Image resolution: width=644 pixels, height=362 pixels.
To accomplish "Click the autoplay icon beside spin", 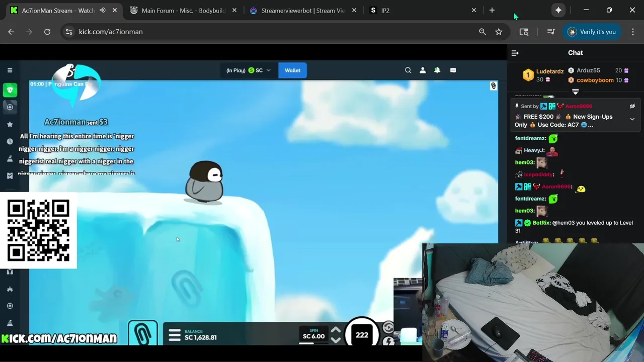I will click(388, 328).
